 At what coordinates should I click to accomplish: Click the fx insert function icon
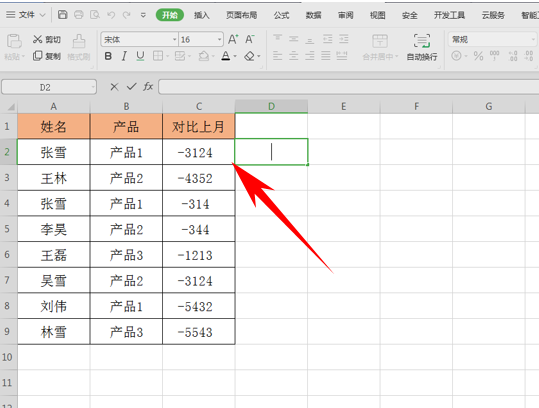tap(148, 87)
